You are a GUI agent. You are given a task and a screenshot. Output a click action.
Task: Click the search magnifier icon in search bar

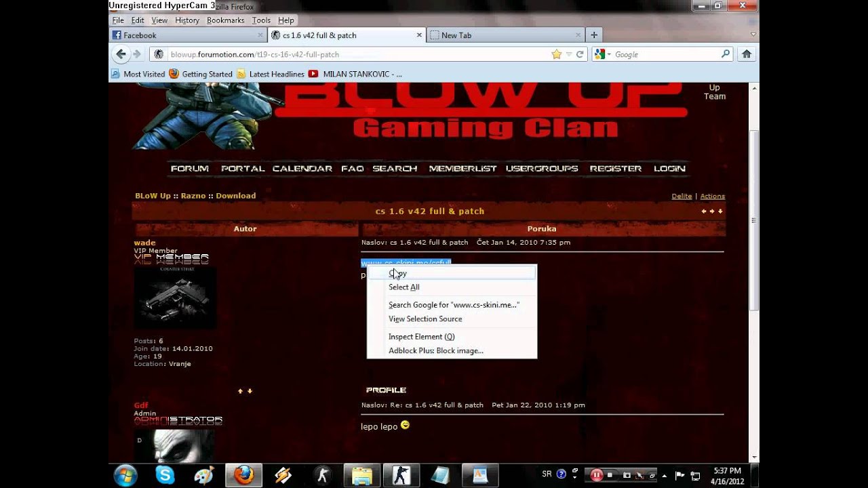725,54
